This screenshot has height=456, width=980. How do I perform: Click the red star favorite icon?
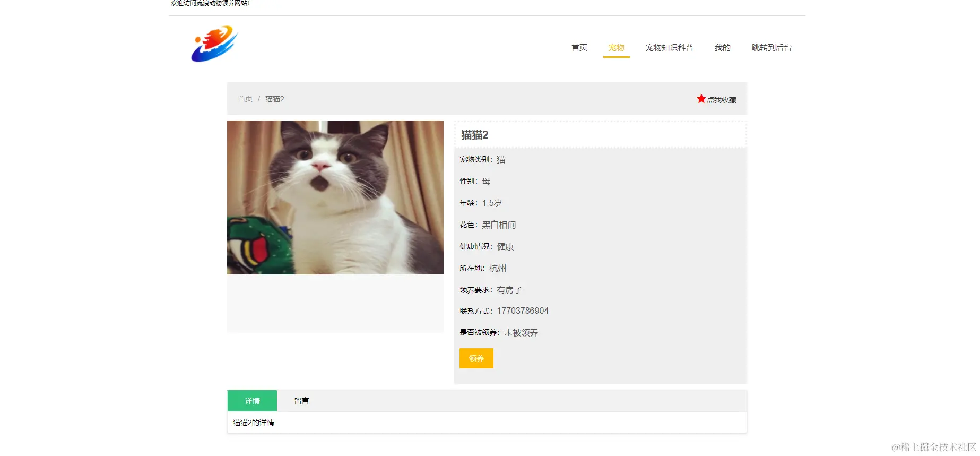[701, 99]
